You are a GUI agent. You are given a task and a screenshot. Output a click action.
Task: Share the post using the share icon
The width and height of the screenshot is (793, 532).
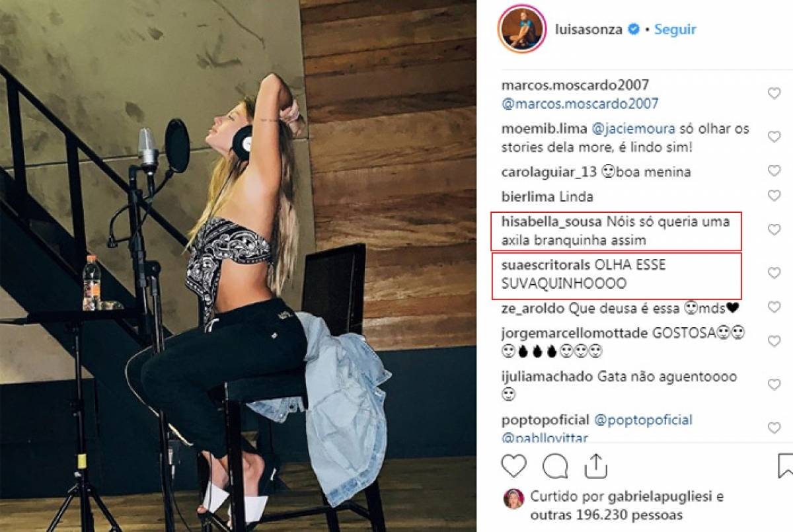pos(595,465)
